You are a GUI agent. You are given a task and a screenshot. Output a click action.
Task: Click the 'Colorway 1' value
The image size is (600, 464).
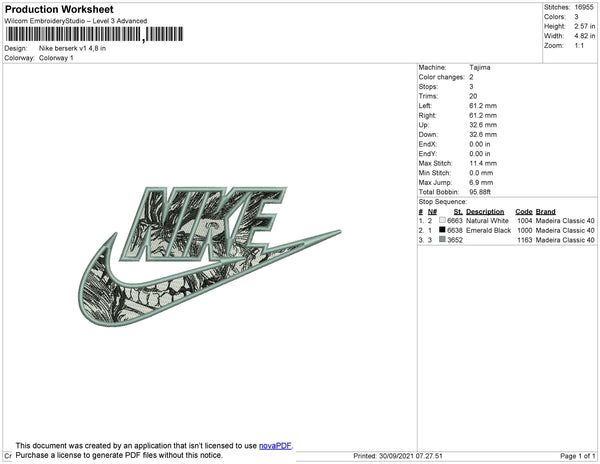(x=56, y=58)
